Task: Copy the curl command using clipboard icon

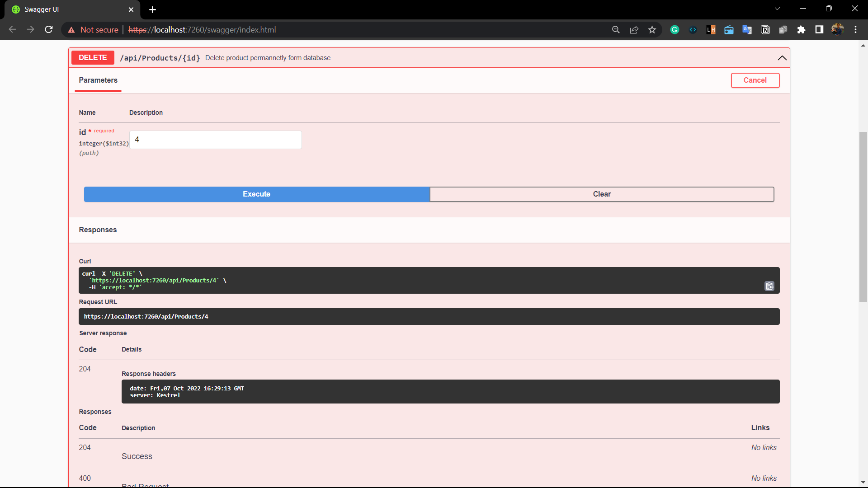Action: pyautogui.click(x=769, y=286)
